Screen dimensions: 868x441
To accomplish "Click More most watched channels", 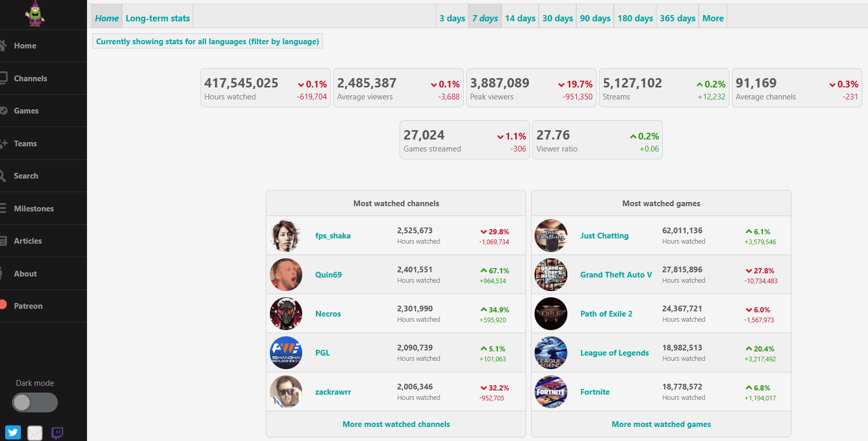I will (x=396, y=424).
